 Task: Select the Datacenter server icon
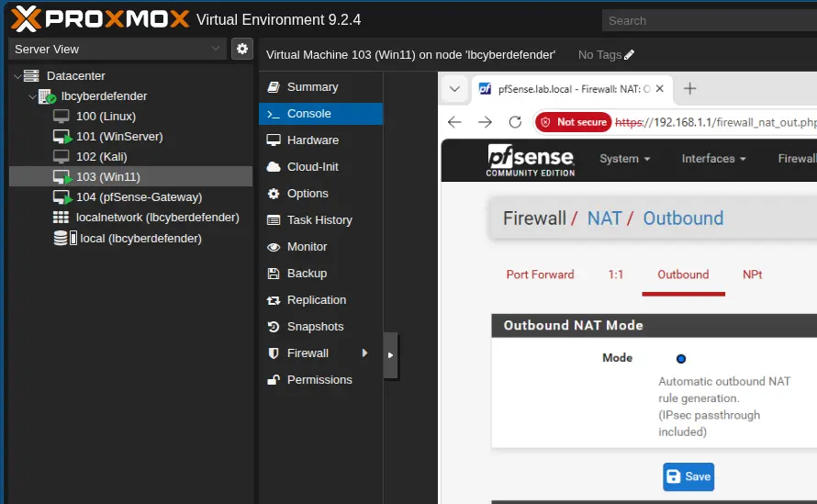[32, 76]
